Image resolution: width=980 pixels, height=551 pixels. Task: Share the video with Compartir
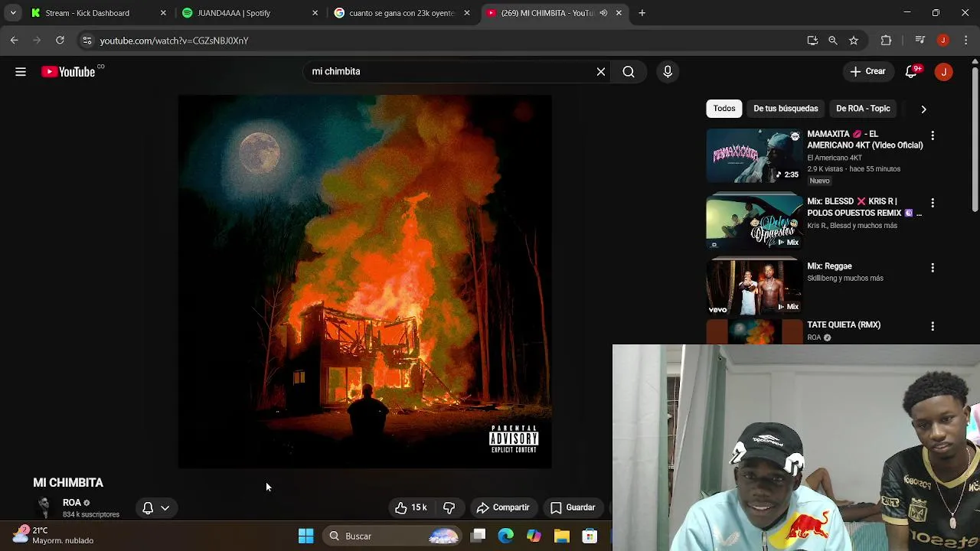tap(503, 507)
